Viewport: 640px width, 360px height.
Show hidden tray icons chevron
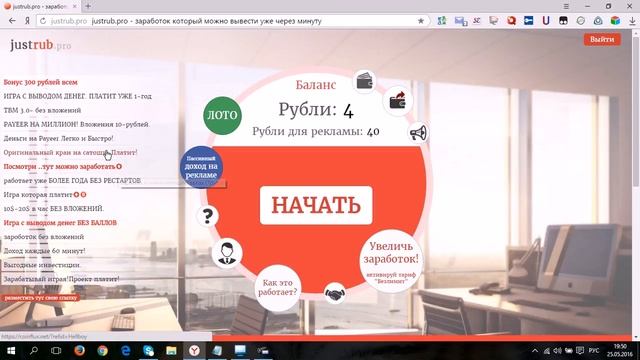pos(535,351)
